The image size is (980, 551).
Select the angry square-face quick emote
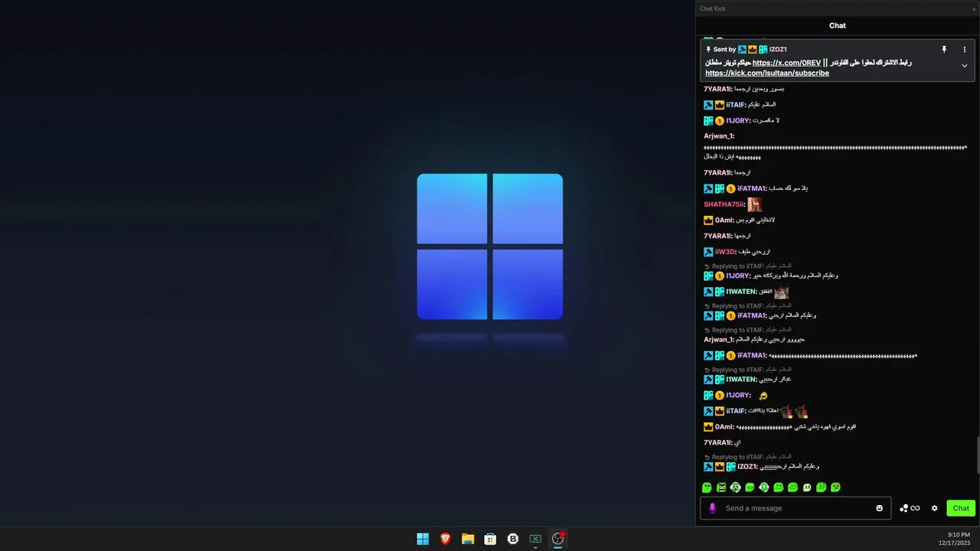click(721, 487)
